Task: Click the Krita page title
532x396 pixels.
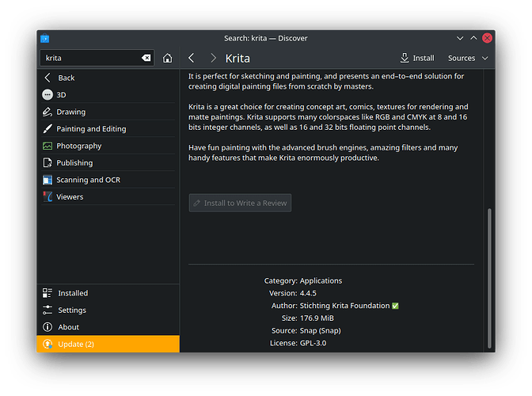Action: point(237,59)
